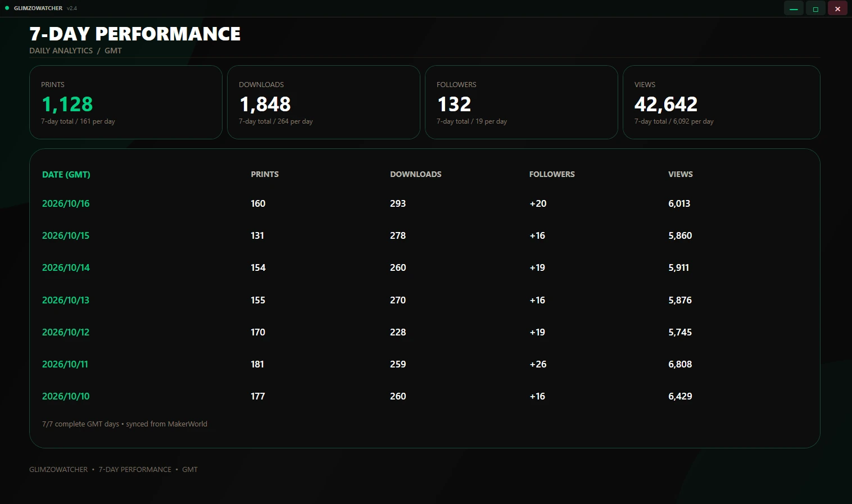Image resolution: width=852 pixels, height=504 pixels.
Task: Click the 7-DAY PERFORMANCE heading
Action: (135, 34)
